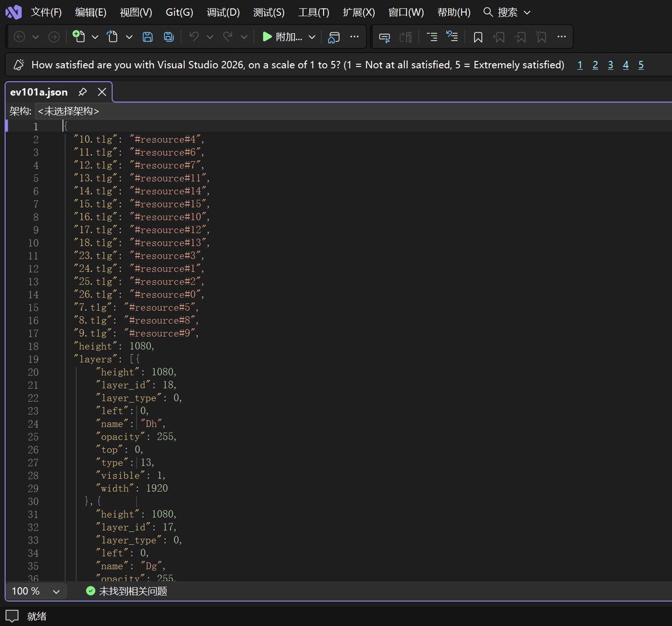Start attaching with the green play button
Screen dimensions: 672x626
tap(267, 37)
